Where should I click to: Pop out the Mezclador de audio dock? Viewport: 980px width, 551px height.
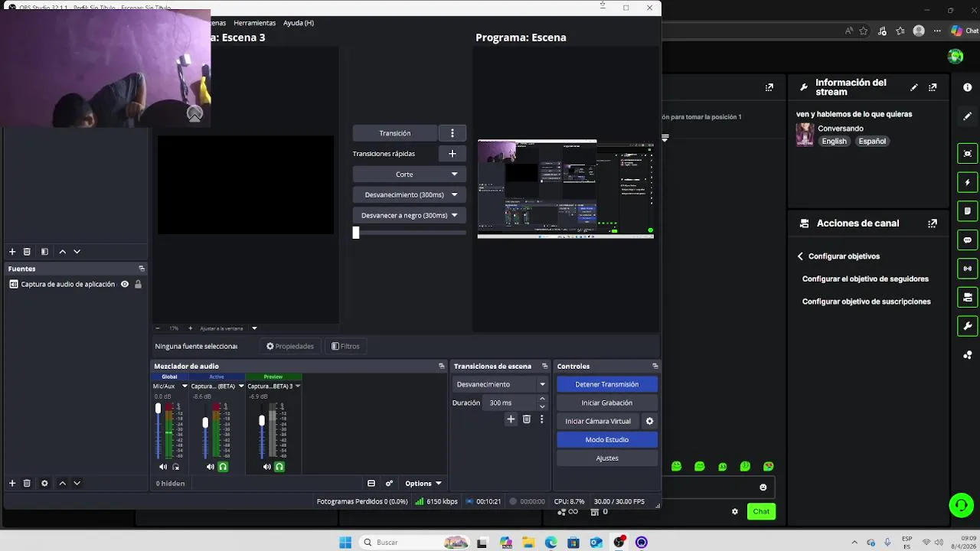[441, 366]
